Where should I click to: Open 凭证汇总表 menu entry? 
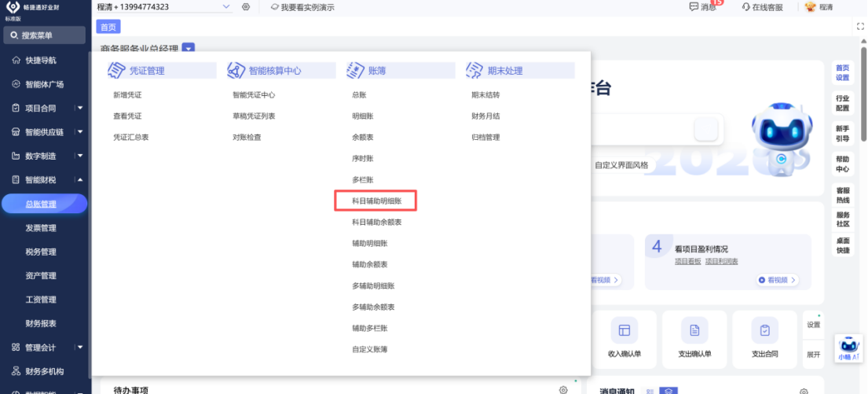pos(130,138)
